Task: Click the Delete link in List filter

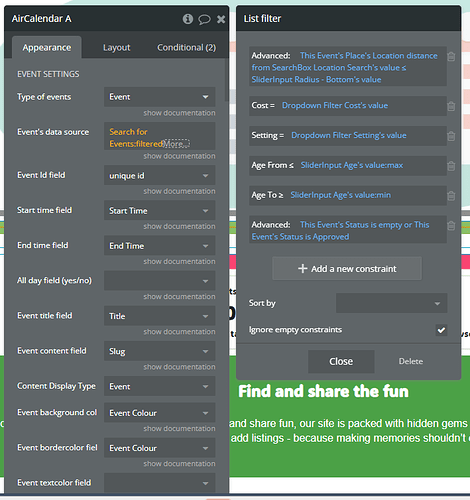Action: (x=411, y=361)
